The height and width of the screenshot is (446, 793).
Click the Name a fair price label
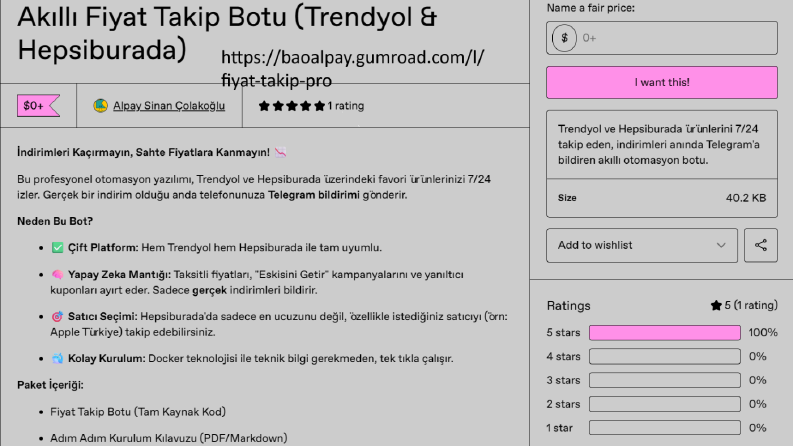pyautogui.click(x=591, y=8)
